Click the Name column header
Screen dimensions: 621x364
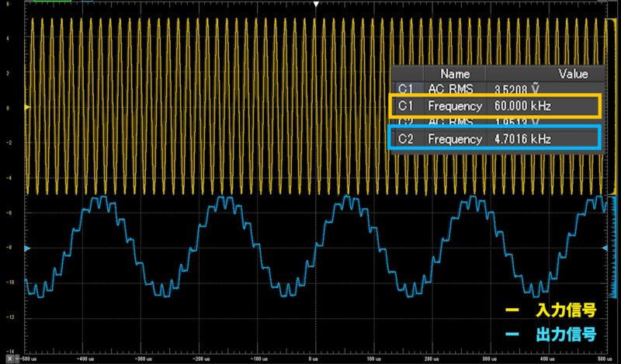(454, 74)
